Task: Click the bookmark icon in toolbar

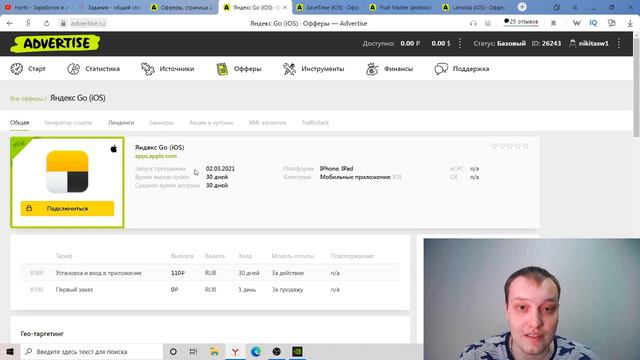Action: [553, 23]
